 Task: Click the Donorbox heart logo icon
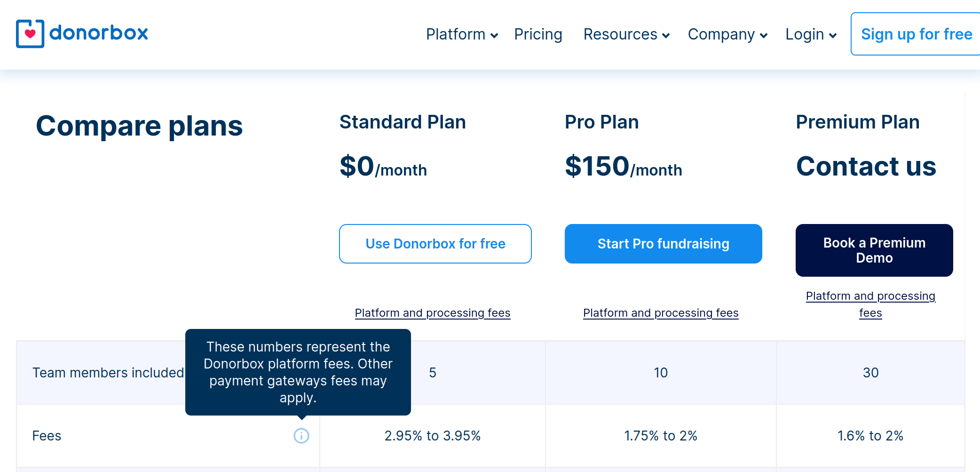[x=29, y=33]
